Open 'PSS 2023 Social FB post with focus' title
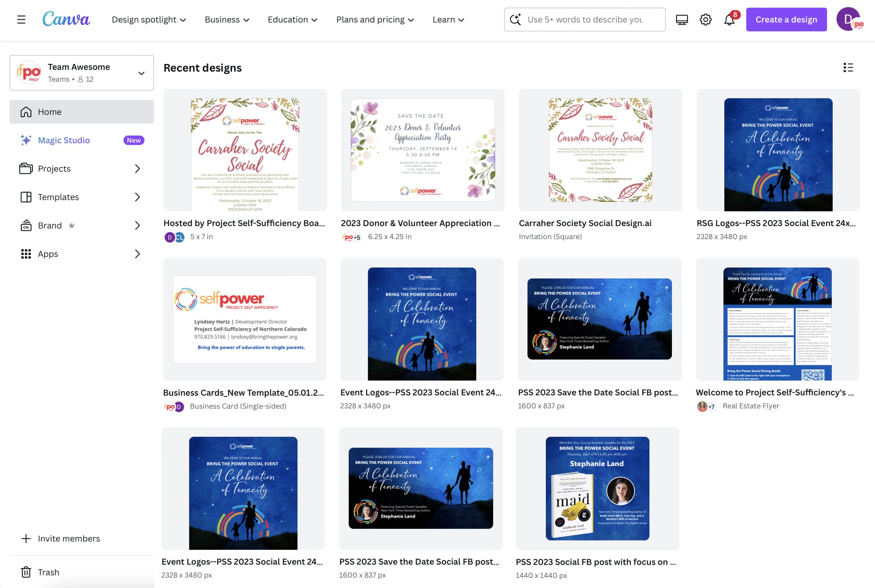The image size is (875, 588). tap(596, 562)
